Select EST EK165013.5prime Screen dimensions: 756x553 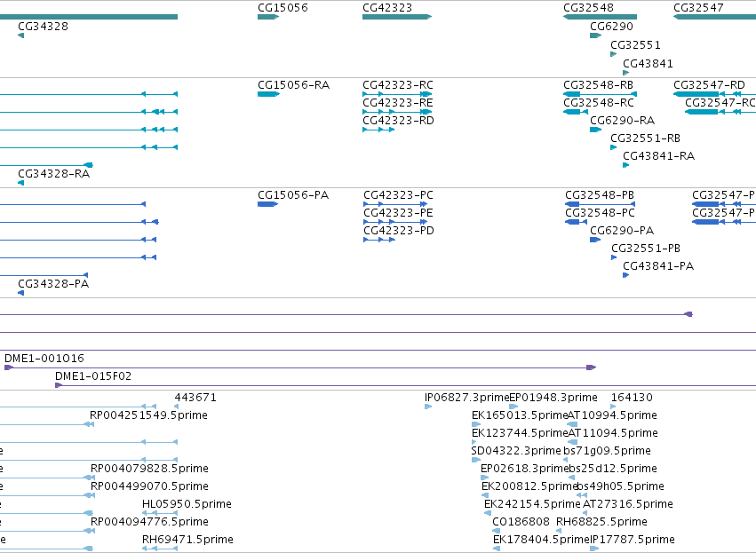(520, 415)
